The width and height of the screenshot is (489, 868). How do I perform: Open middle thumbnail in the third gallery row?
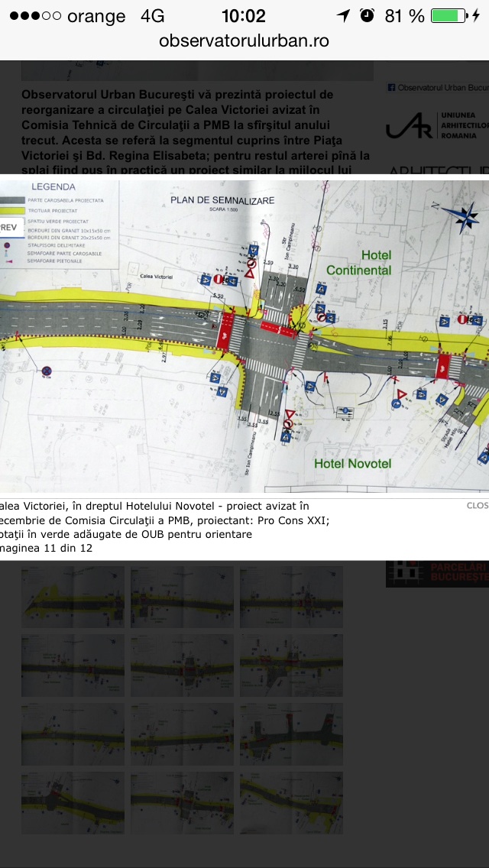coord(182,734)
